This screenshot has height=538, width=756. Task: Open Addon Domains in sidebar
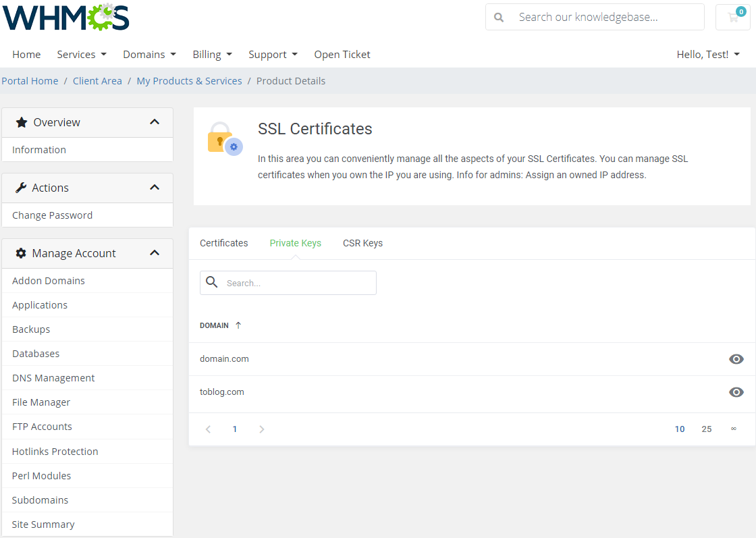(87, 281)
